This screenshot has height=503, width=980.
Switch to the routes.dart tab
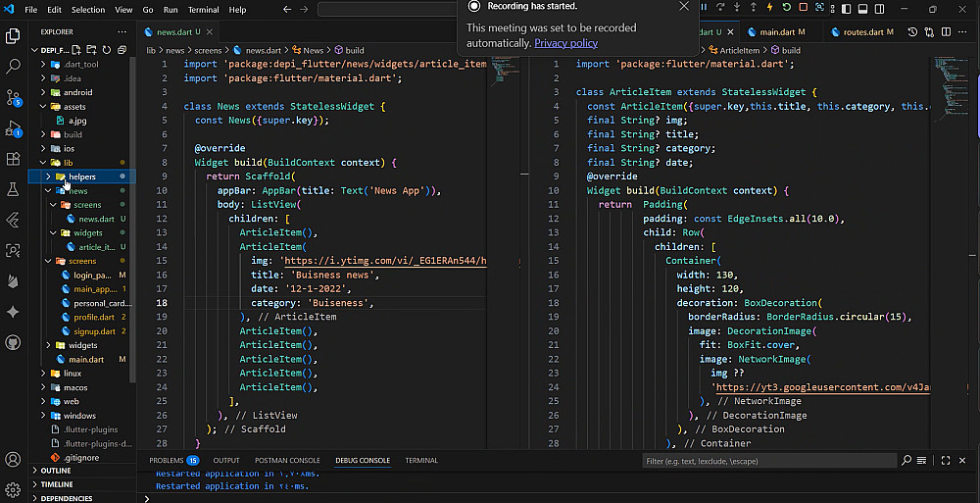pyautogui.click(x=862, y=31)
